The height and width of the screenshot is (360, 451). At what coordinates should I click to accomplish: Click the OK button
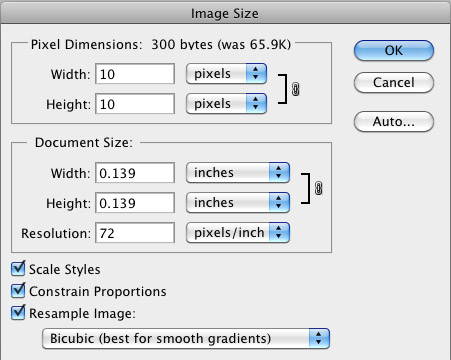click(x=394, y=51)
